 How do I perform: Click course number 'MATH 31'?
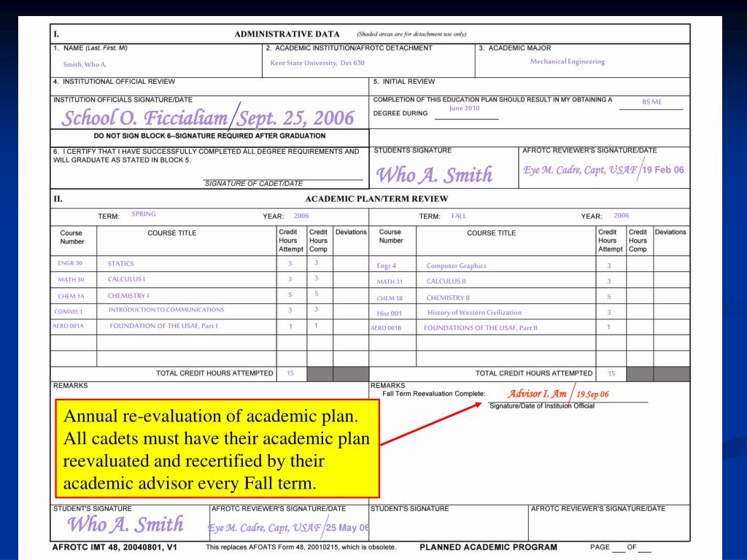[390, 281]
